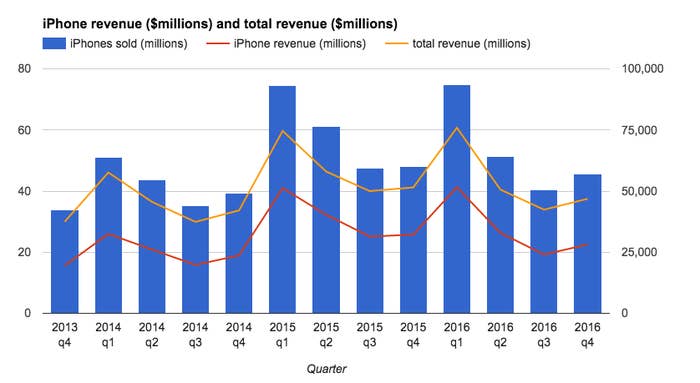Click the '2014 q1' axis label
The height and width of the screenshot is (383, 700).
108,335
